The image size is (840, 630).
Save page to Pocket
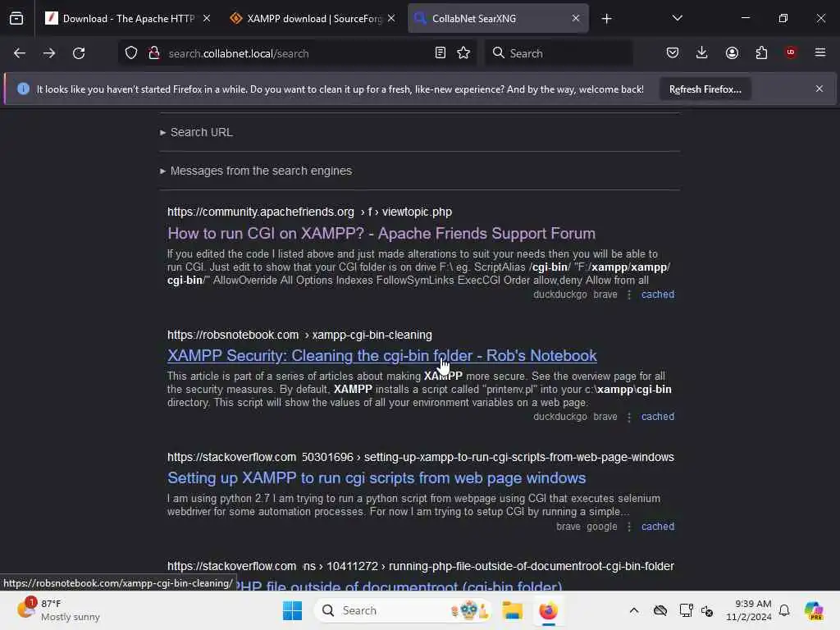(673, 53)
